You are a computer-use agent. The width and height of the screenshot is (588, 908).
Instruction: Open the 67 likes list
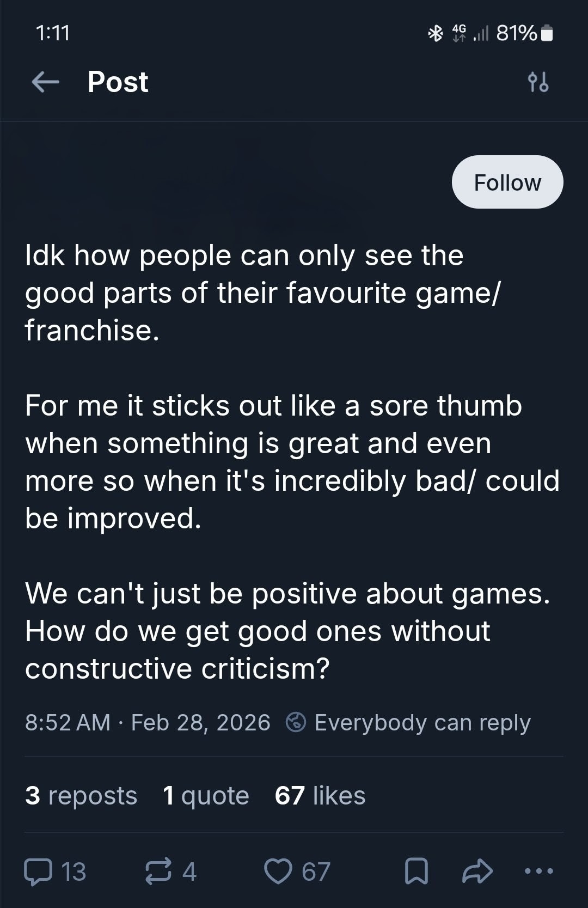pyautogui.click(x=320, y=795)
